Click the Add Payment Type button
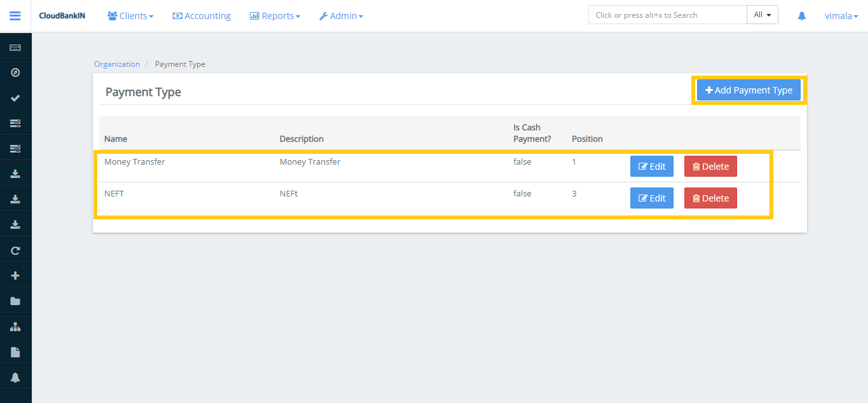Viewport: 868px width, 403px height. [x=748, y=90]
